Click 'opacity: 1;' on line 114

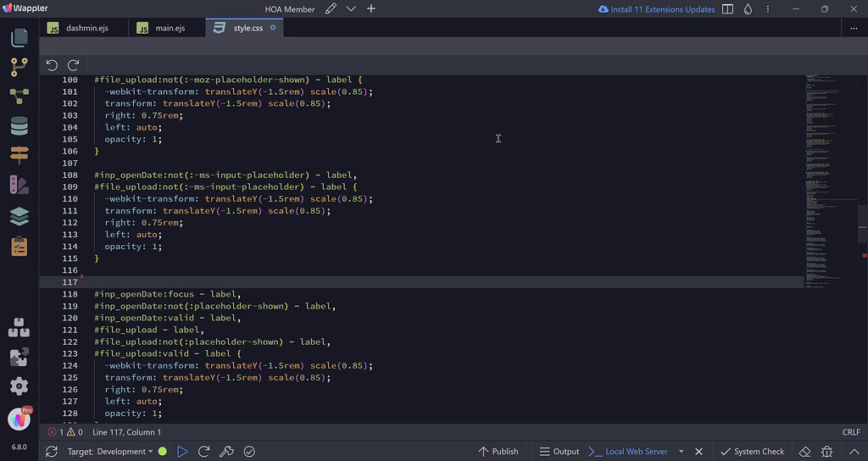coord(133,247)
